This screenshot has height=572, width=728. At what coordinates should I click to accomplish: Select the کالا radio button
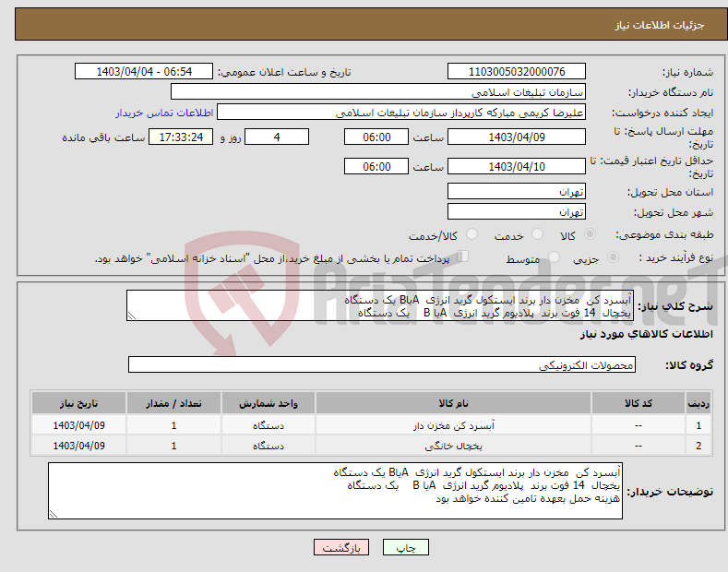click(591, 234)
